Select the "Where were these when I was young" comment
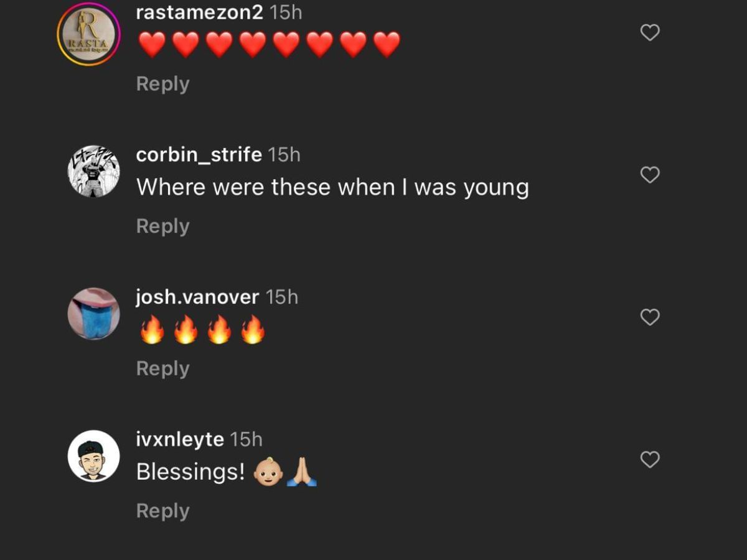747x560 pixels. tap(332, 187)
